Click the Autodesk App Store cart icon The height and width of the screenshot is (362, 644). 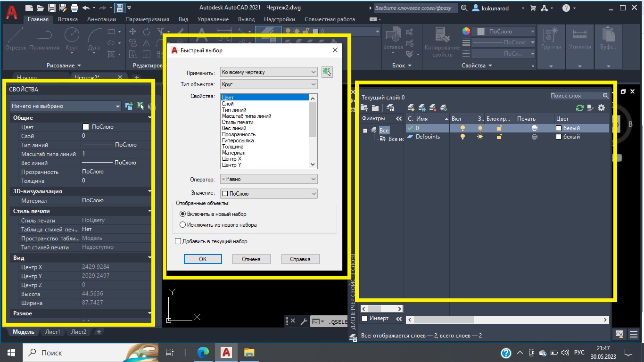click(533, 8)
